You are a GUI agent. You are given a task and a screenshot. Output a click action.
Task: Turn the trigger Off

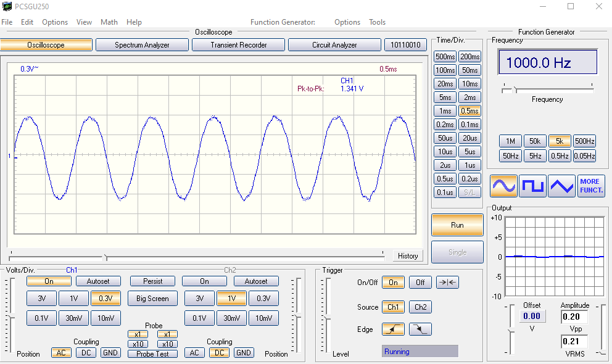coord(420,283)
